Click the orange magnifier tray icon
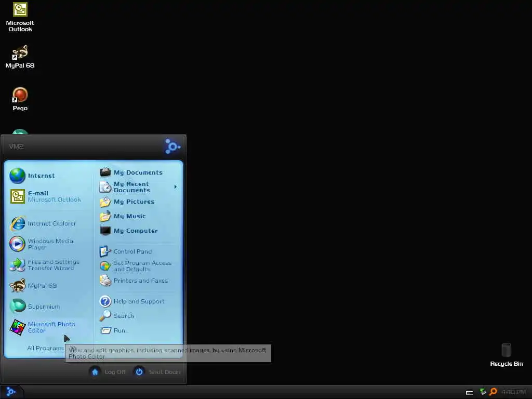The image size is (532, 399). [494, 392]
